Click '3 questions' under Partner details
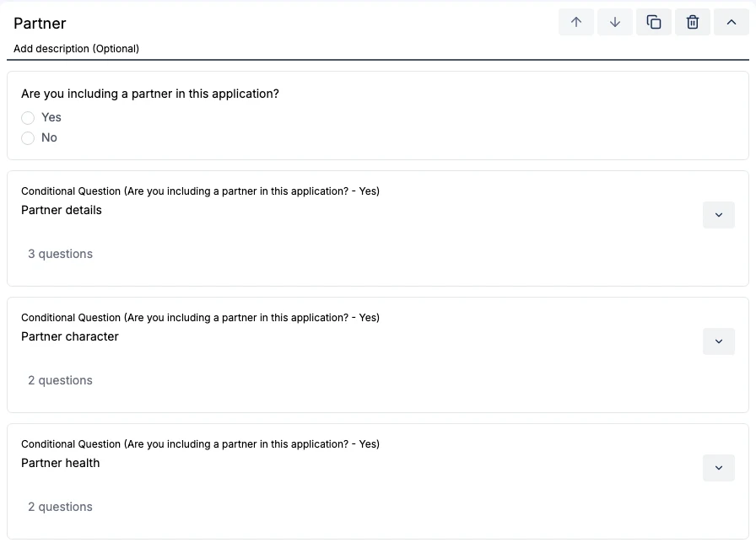This screenshot has height=548, width=756. tap(60, 254)
